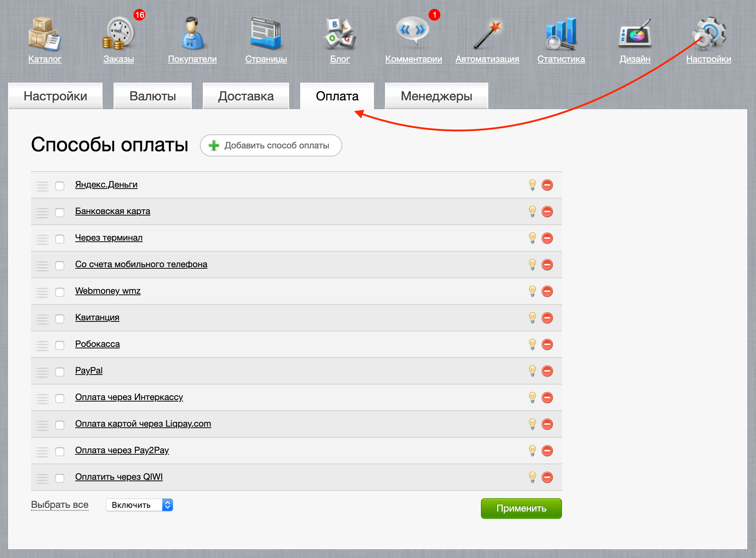Check the checkbox next to Робокасса
The image size is (756, 558).
pos(60,345)
